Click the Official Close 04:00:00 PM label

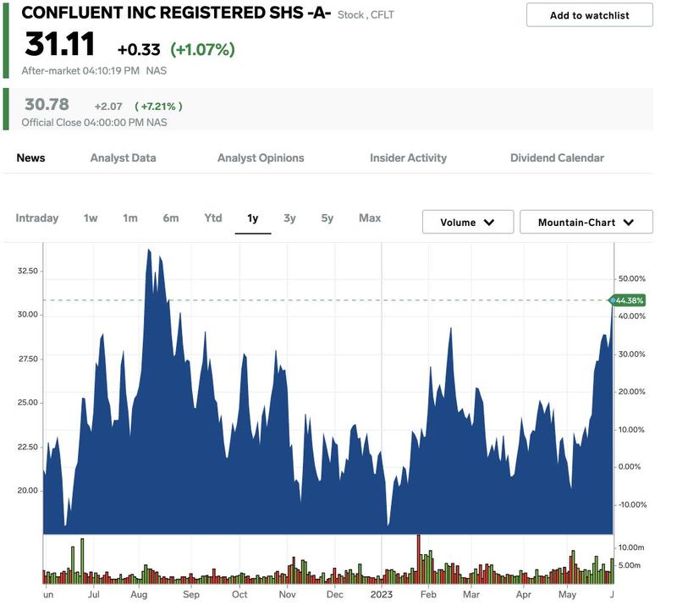pos(82,123)
